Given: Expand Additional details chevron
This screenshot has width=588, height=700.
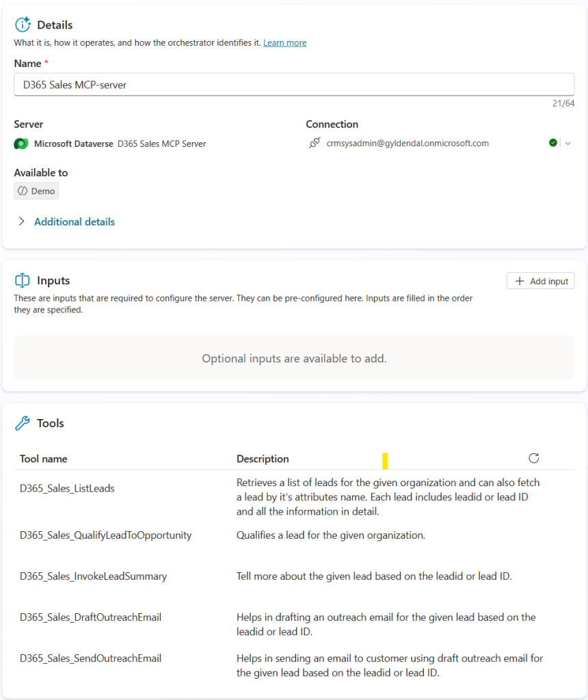Looking at the screenshot, I should [22, 221].
